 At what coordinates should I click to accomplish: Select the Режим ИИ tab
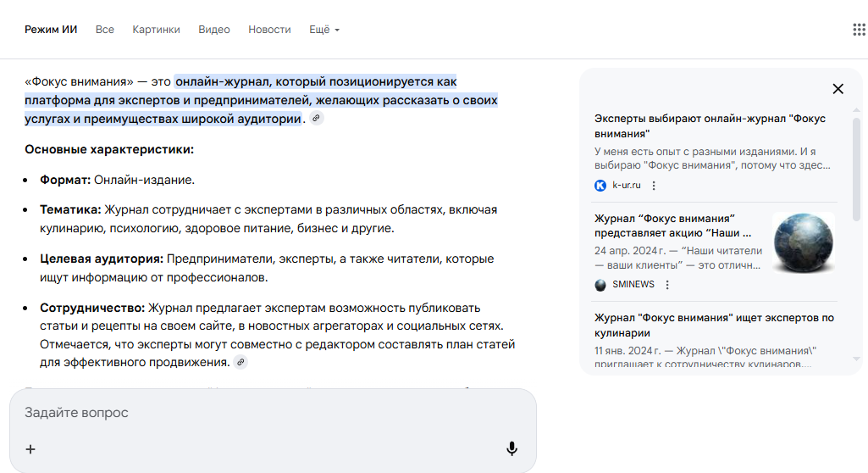coord(51,30)
